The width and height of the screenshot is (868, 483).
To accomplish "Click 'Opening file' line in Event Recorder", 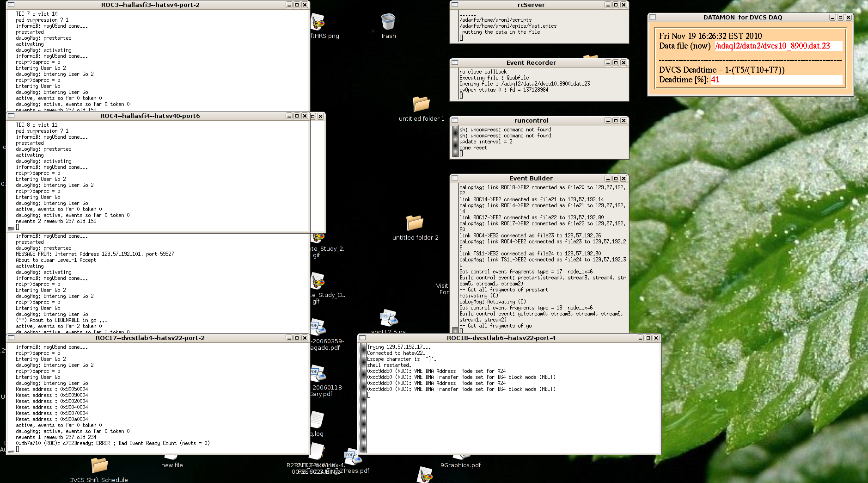I will point(525,84).
